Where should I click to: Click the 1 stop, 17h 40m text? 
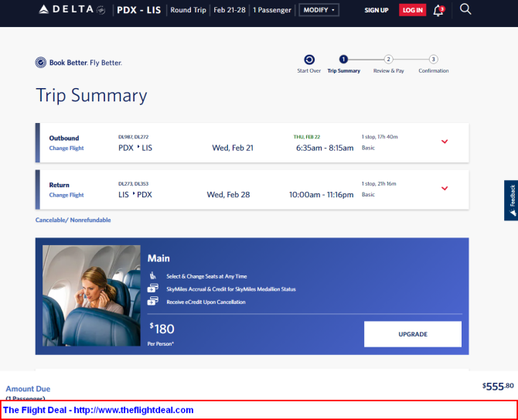tap(380, 137)
